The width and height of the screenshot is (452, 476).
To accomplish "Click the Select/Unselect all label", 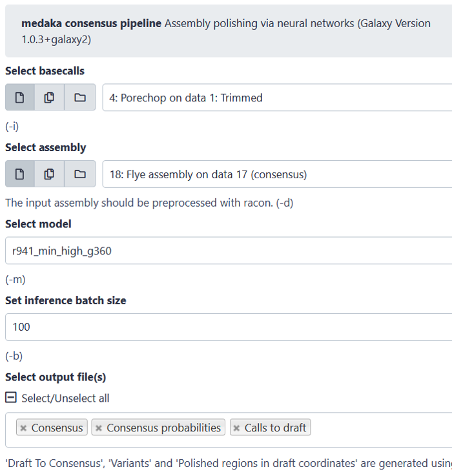I will [x=65, y=398].
